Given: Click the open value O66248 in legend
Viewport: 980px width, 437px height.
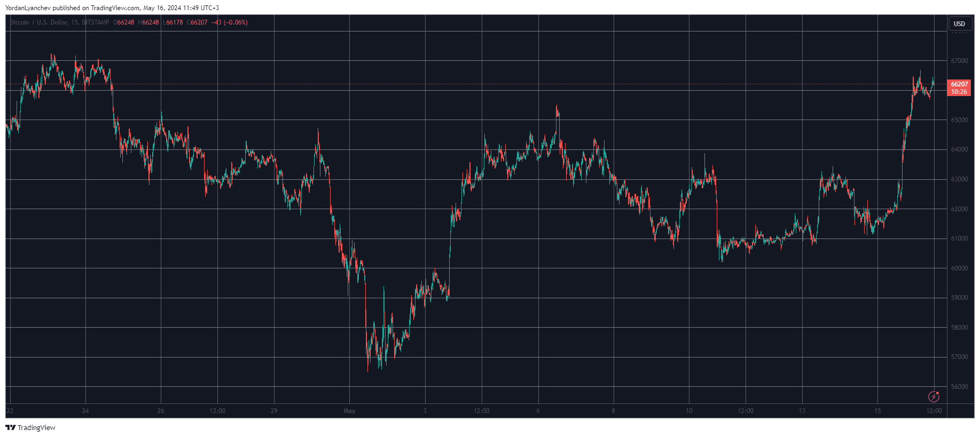Looking at the screenshot, I should [x=124, y=22].
